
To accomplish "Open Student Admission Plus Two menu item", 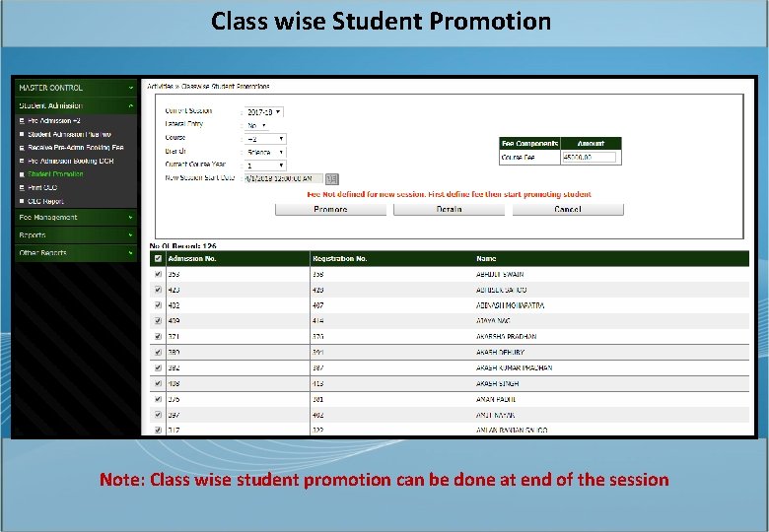I will coord(69,134).
